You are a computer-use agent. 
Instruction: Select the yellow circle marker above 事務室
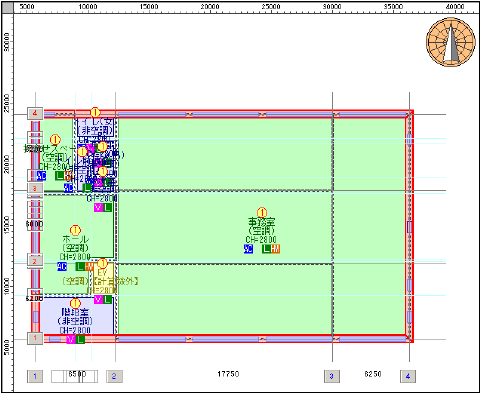click(262, 212)
